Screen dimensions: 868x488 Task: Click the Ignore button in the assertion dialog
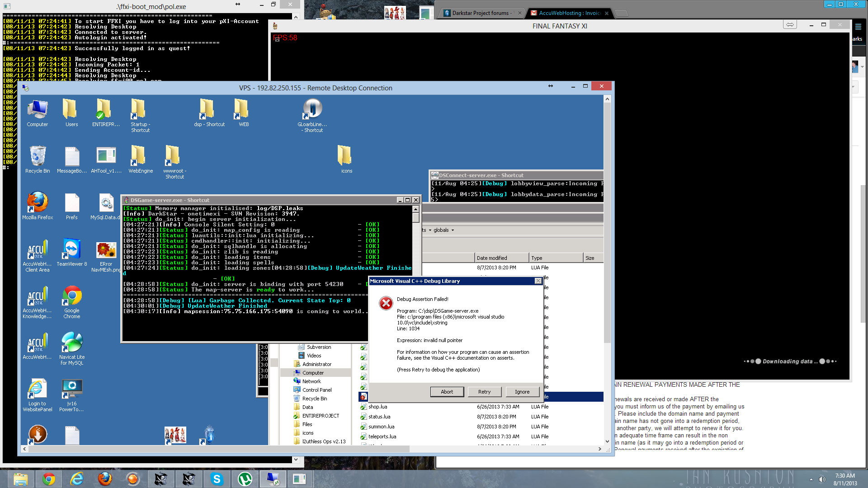click(x=522, y=392)
